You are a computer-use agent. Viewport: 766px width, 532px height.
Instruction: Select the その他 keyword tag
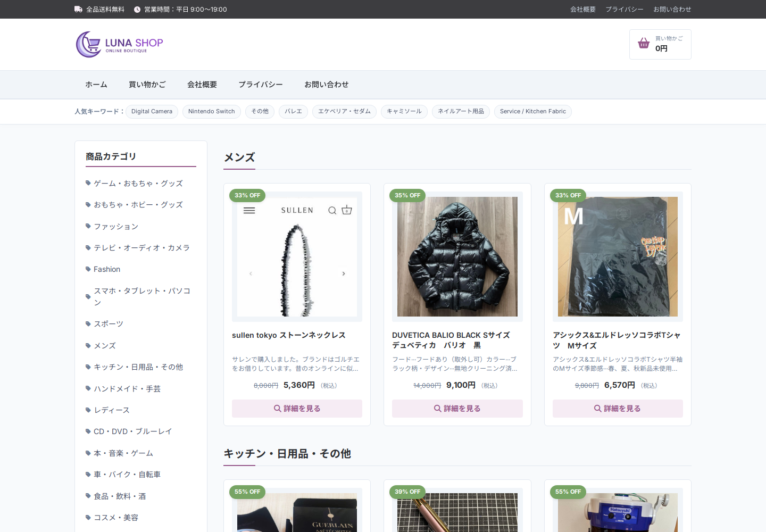coord(260,111)
